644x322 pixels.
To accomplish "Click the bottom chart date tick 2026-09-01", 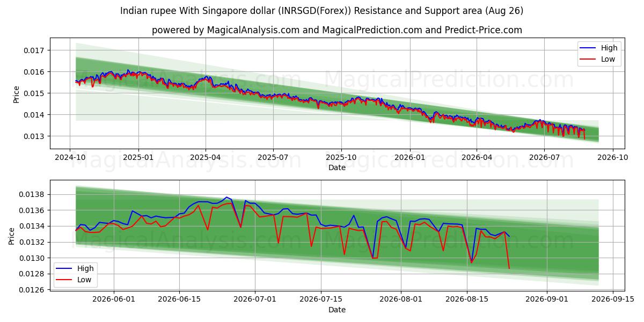I will pyautogui.click(x=547, y=299).
